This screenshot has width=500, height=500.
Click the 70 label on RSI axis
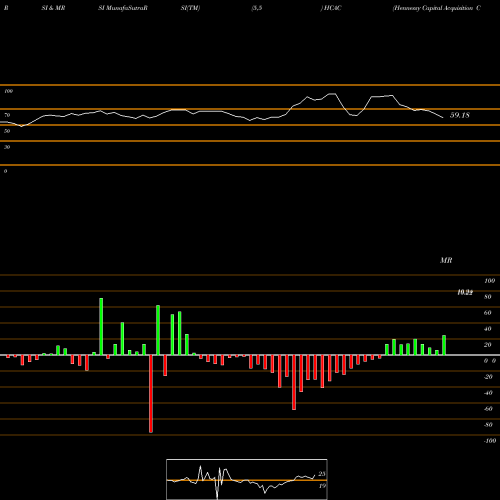tap(7, 115)
